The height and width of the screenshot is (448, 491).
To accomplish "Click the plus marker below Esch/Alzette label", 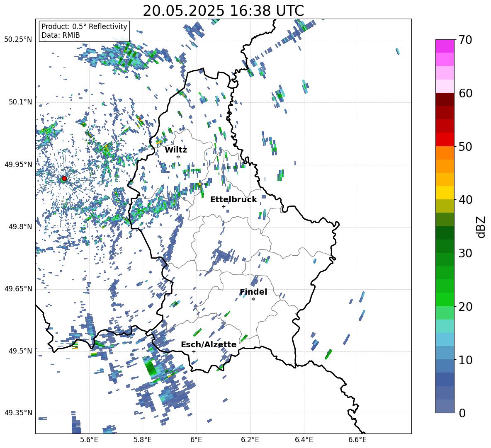I will tap(194, 351).
